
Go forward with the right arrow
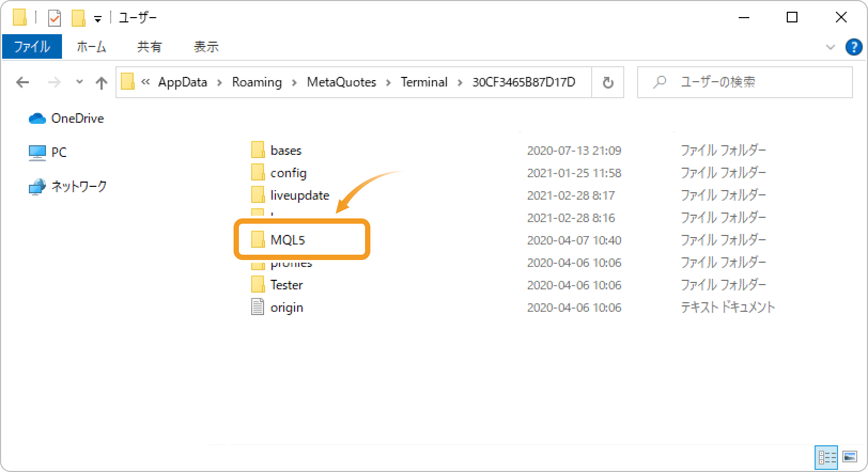click(x=54, y=82)
